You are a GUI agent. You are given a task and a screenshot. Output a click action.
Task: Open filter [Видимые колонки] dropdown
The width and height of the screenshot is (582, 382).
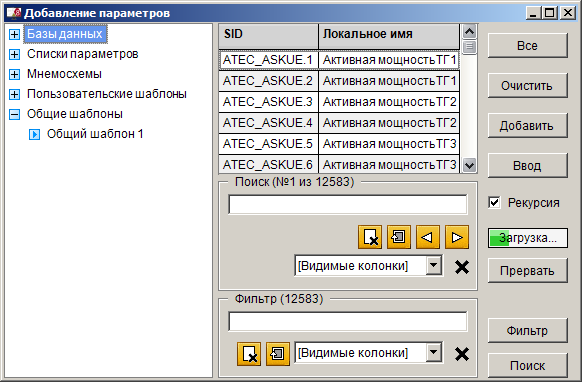point(434,352)
